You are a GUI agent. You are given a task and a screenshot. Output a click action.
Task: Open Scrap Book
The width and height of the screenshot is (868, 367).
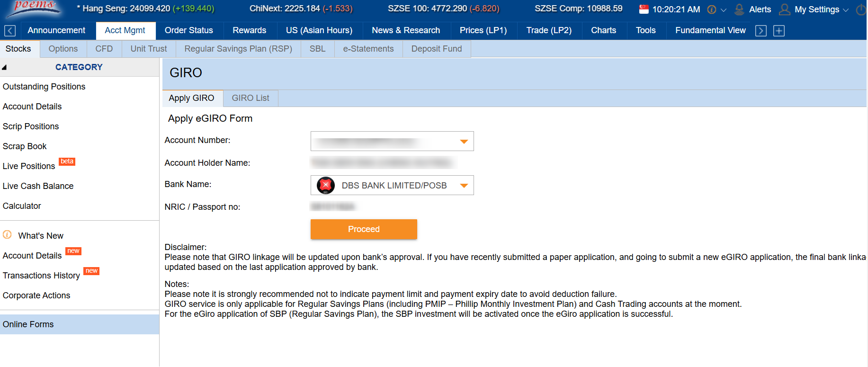[25, 146]
